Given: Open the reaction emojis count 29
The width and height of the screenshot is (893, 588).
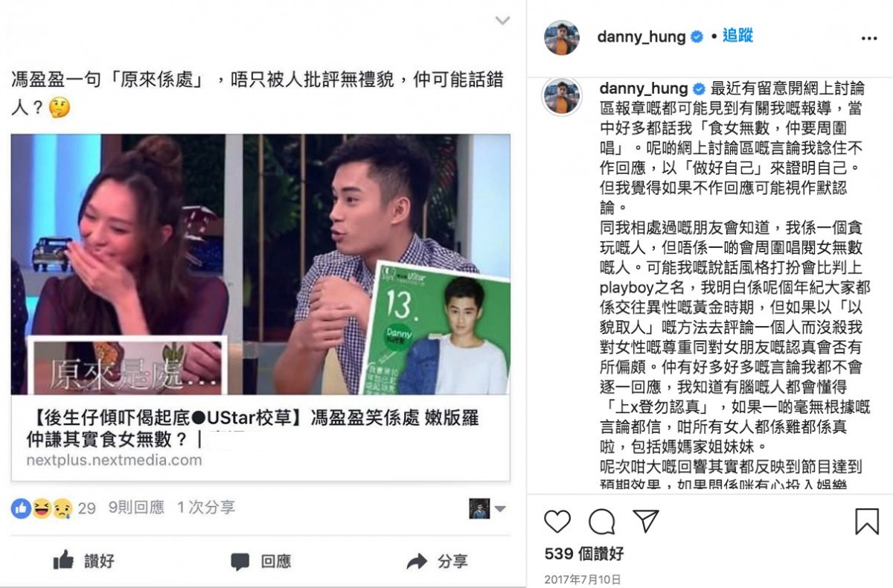Looking at the screenshot, I should point(54,508).
